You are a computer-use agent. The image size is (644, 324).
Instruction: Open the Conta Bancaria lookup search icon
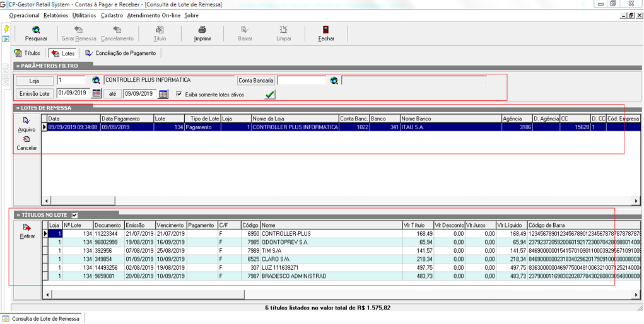pos(334,81)
